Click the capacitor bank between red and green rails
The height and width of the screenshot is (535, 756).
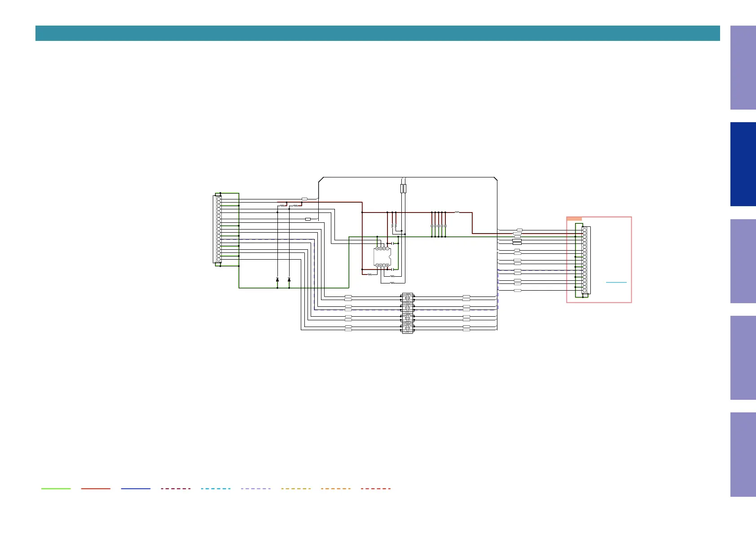439,225
